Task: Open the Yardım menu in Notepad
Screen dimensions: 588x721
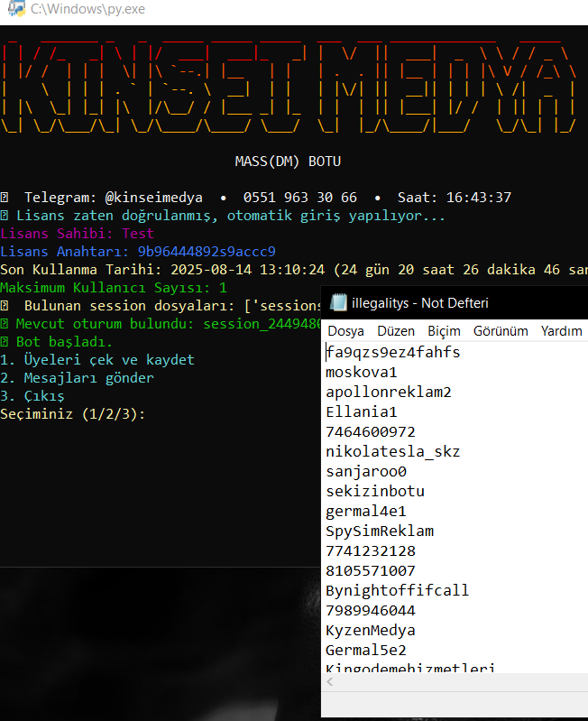Action: [x=561, y=331]
